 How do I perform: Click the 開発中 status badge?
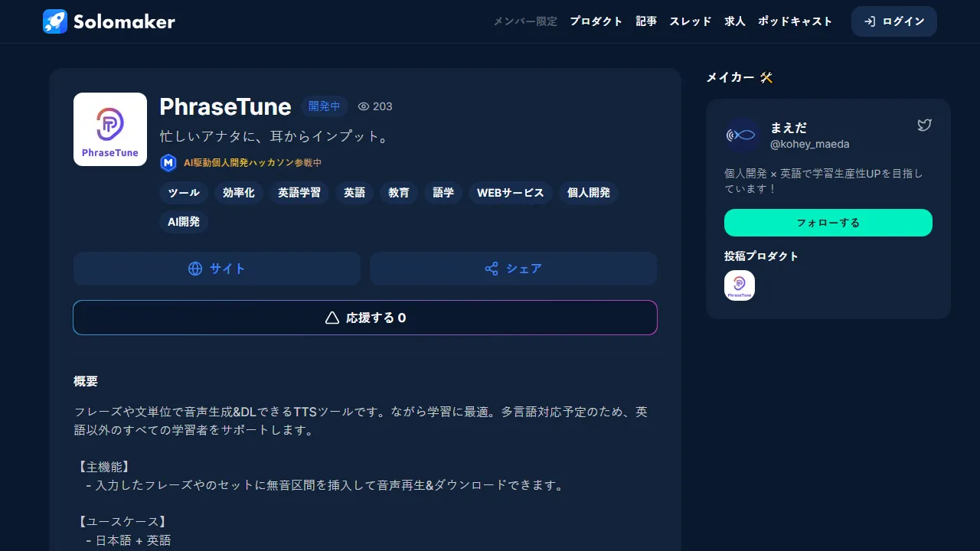[x=325, y=106]
